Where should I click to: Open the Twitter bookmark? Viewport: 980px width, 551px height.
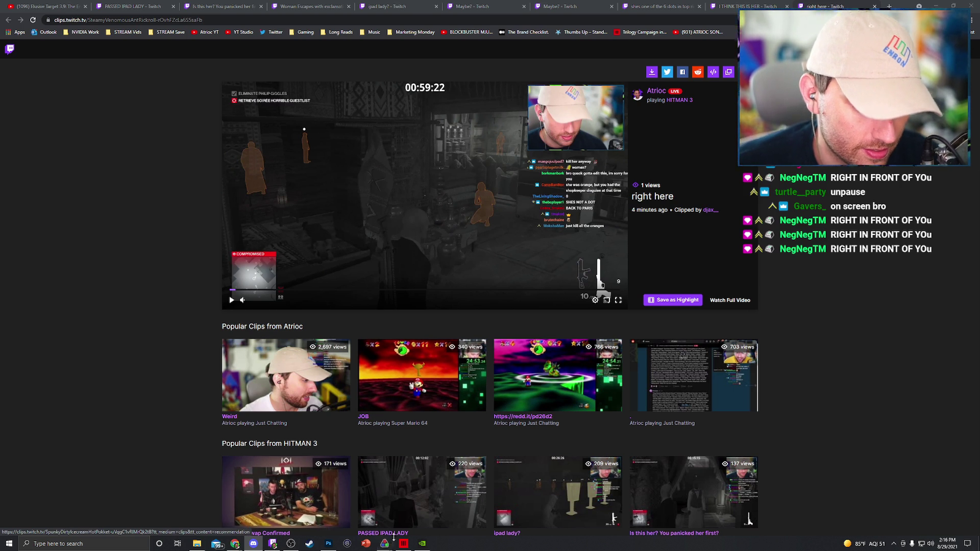point(271,32)
